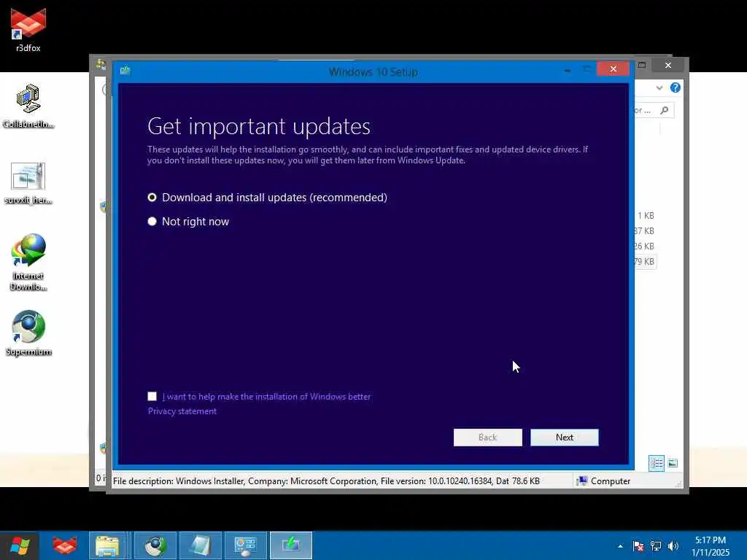Open the Action Center flag icon

click(638, 546)
